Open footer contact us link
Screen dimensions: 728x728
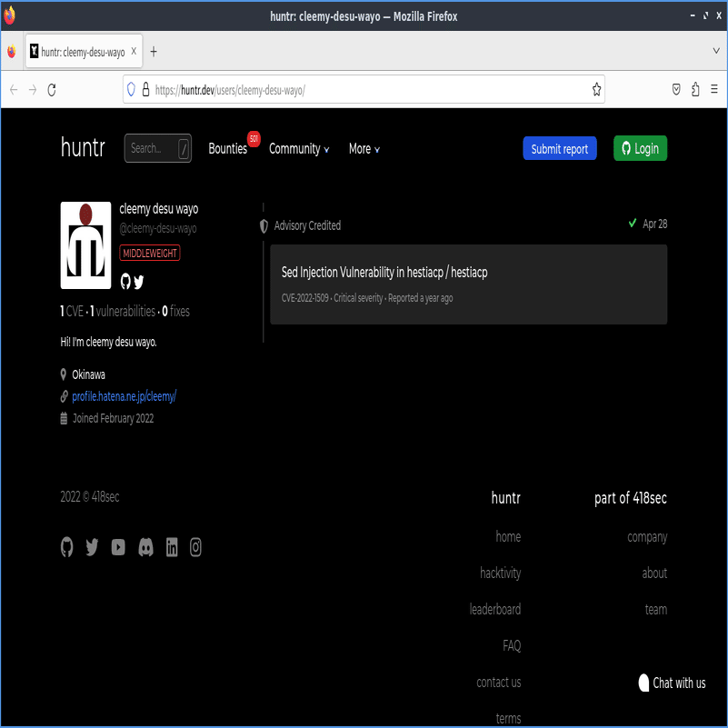(499, 683)
